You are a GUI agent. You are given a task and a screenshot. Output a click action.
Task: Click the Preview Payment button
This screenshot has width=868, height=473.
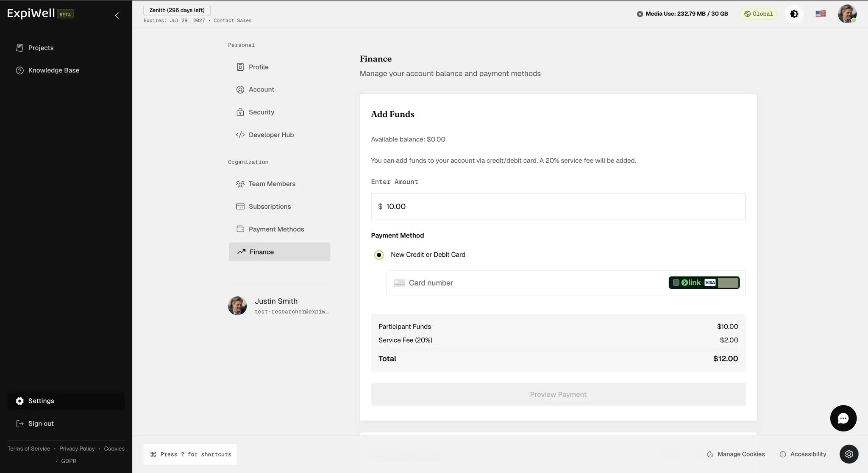pos(558,395)
